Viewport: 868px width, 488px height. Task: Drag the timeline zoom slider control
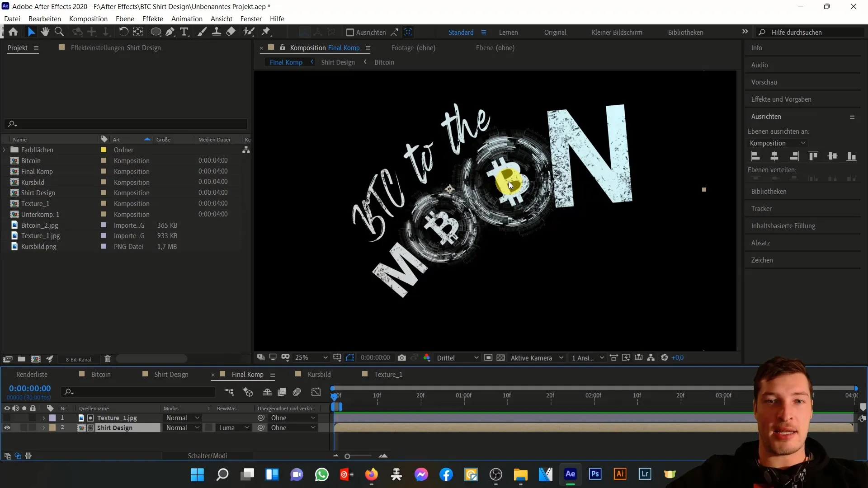pyautogui.click(x=347, y=456)
